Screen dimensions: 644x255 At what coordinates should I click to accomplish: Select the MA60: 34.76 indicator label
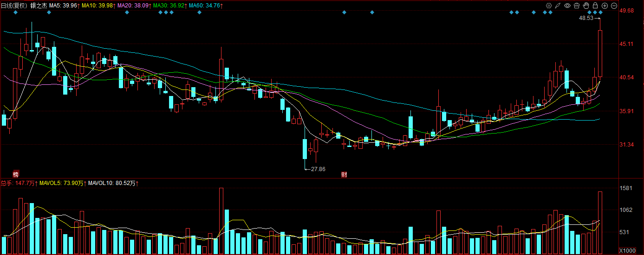point(205,6)
